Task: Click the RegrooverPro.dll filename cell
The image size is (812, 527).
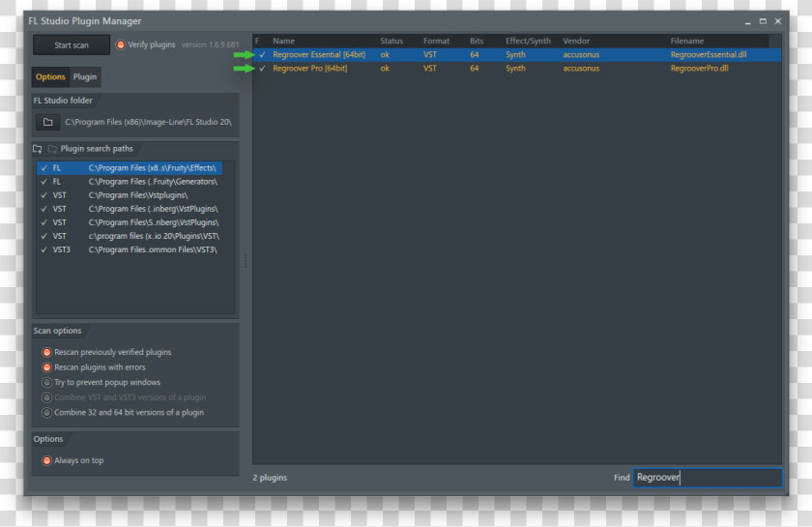Action: 699,69
